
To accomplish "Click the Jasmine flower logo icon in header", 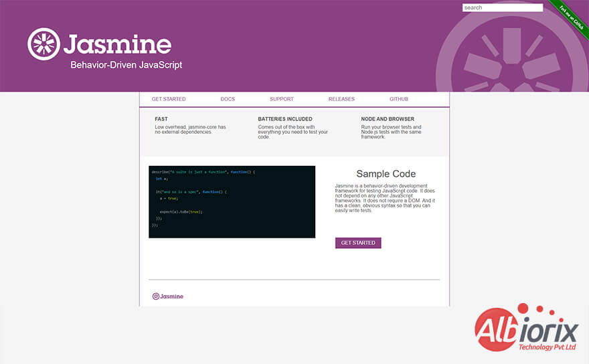I will [x=44, y=44].
